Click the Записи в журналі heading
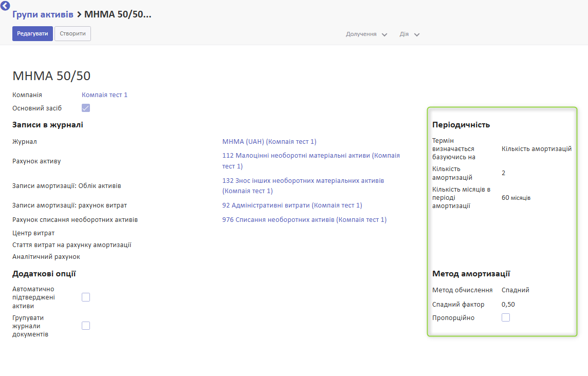The width and height of the screenshot is (588, 376). (x=48, y=125)
